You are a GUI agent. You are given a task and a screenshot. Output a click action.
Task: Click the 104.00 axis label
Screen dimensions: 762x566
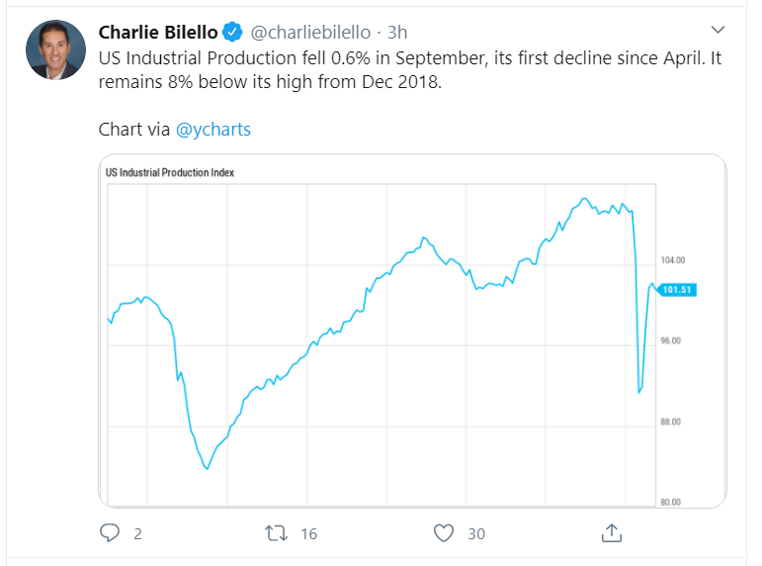tap(672, 259)
